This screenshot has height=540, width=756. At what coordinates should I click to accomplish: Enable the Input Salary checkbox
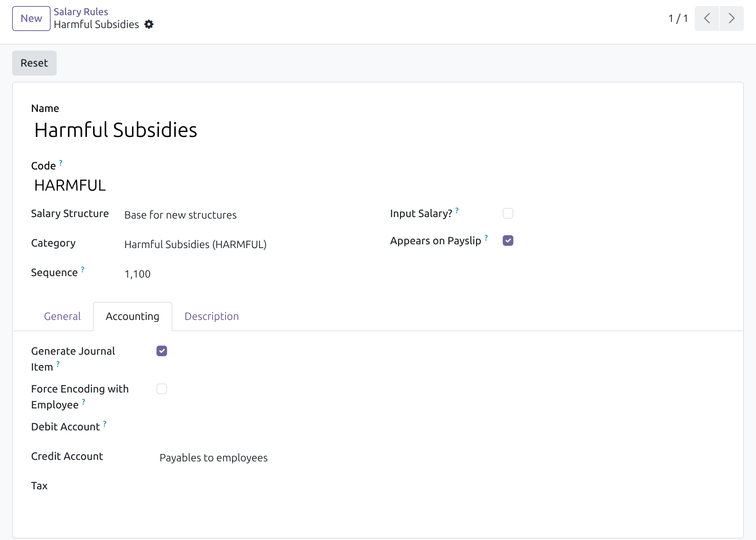pyautogui.click(x=508, y=213)
